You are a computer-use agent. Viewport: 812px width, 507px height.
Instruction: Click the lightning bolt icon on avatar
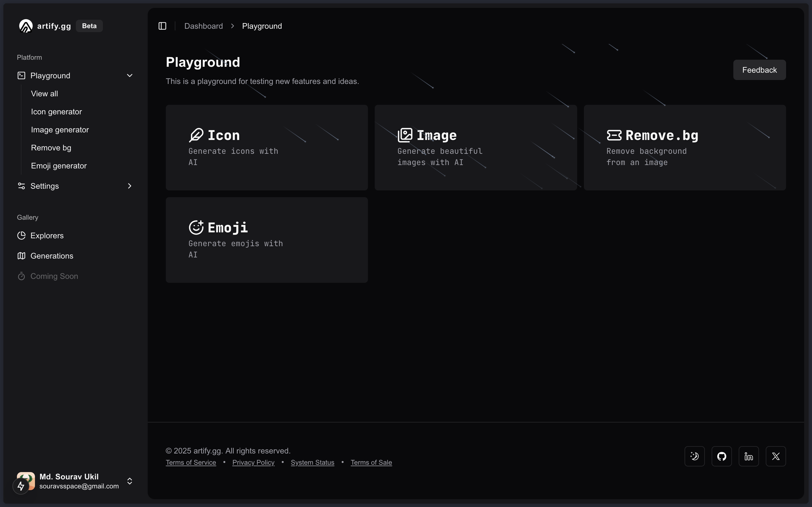coord(21,486)
